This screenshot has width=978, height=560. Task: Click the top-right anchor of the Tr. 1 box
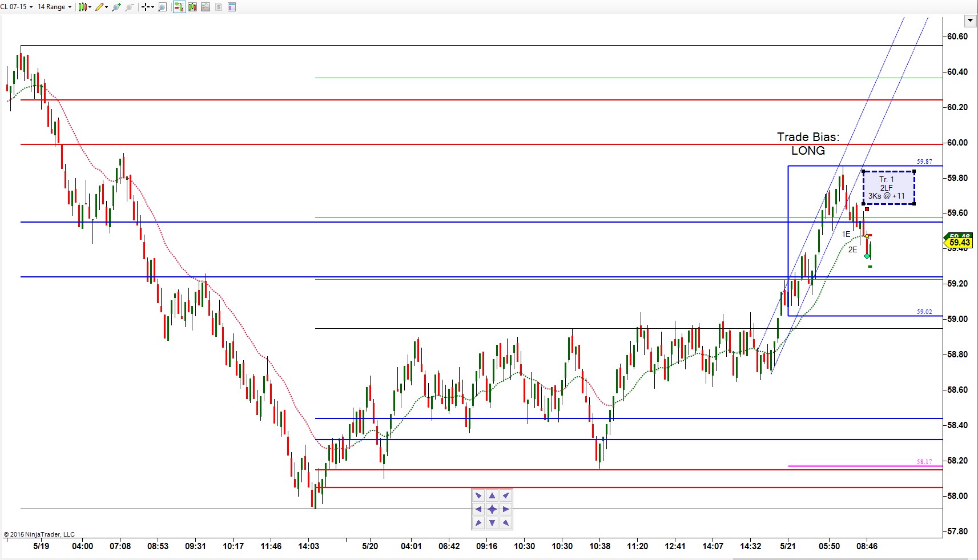[915, 171]
